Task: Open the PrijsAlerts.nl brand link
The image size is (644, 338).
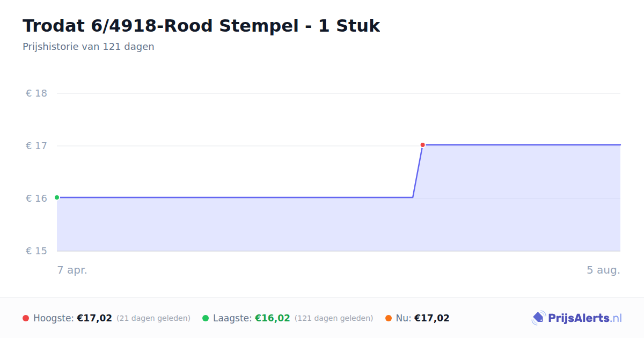Action: coord(577,318)
